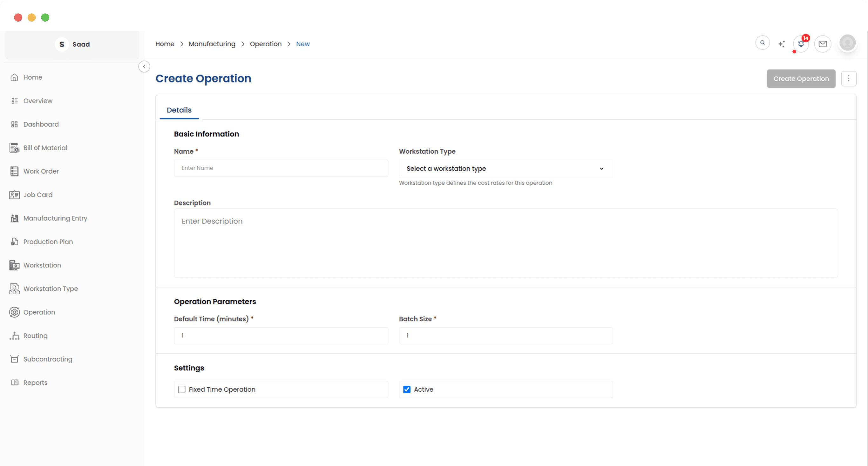
Task: Open the Routing section
Action: tap(36, 335)
